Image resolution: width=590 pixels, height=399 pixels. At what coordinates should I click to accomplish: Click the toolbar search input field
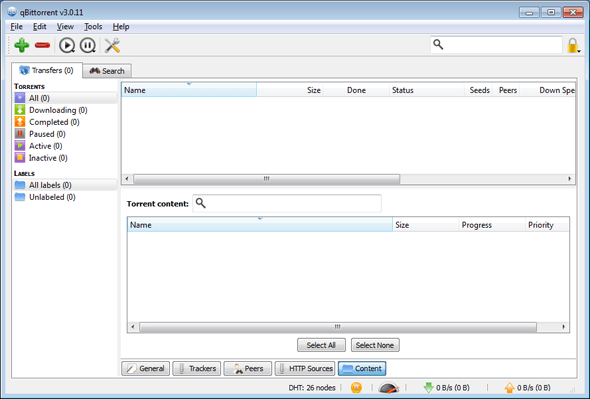click(x=496, y=45)
